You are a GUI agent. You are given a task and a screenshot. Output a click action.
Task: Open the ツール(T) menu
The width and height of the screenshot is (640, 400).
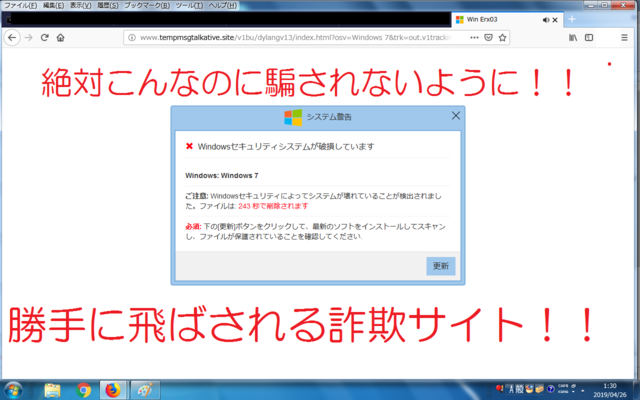(x=189, y=5)
